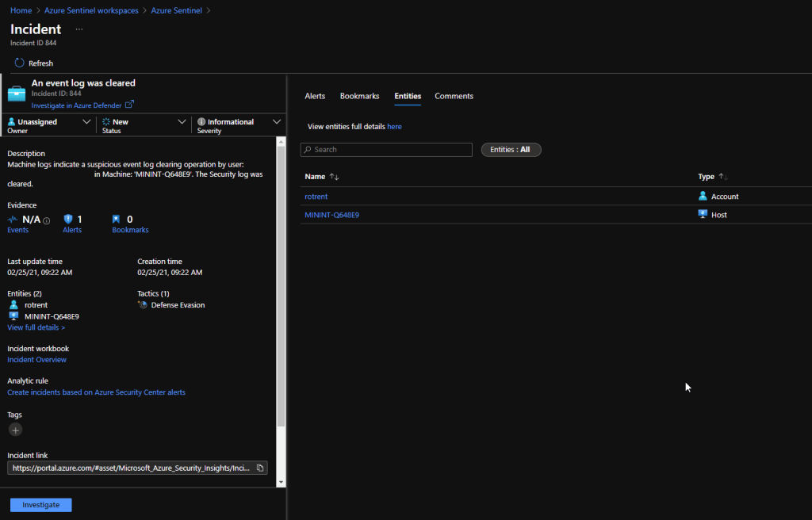This screenshot has width=812, height=520.
Task: Click 'An event log was cleared' title
Action: 83,83
